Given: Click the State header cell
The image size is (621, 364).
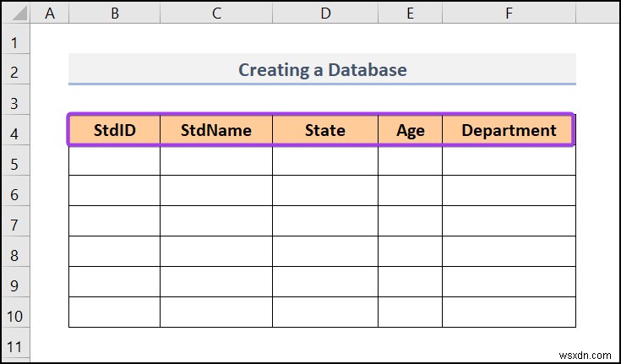Looking at the screenshot, I should click(x=325, y=130).
